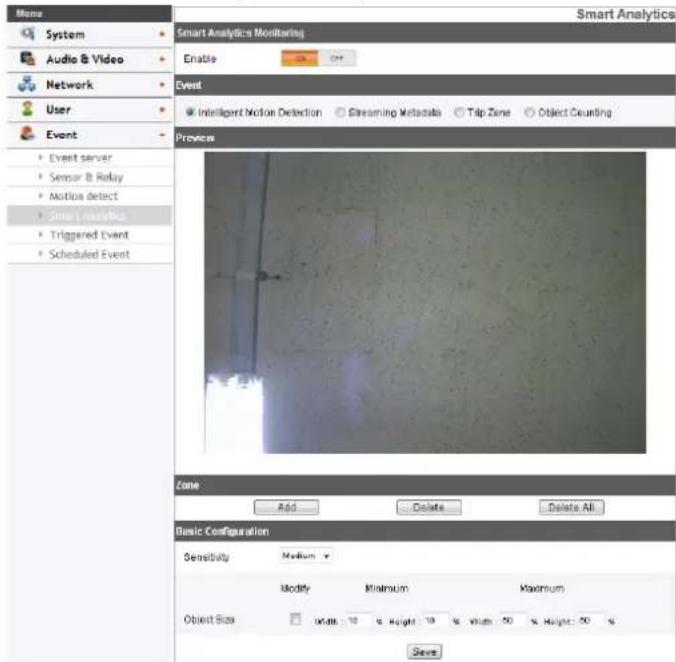
Task: Click the Maximum Width input field
Action: pos(513,621)
